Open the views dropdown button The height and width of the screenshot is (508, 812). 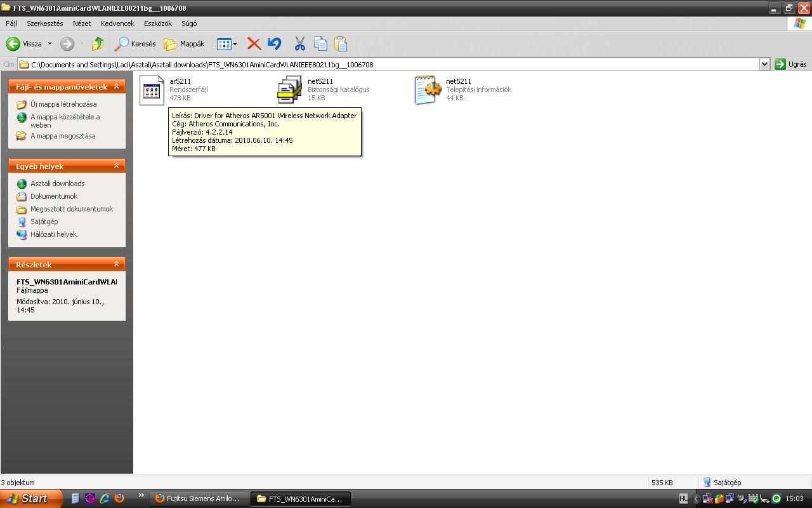(226, 44)
